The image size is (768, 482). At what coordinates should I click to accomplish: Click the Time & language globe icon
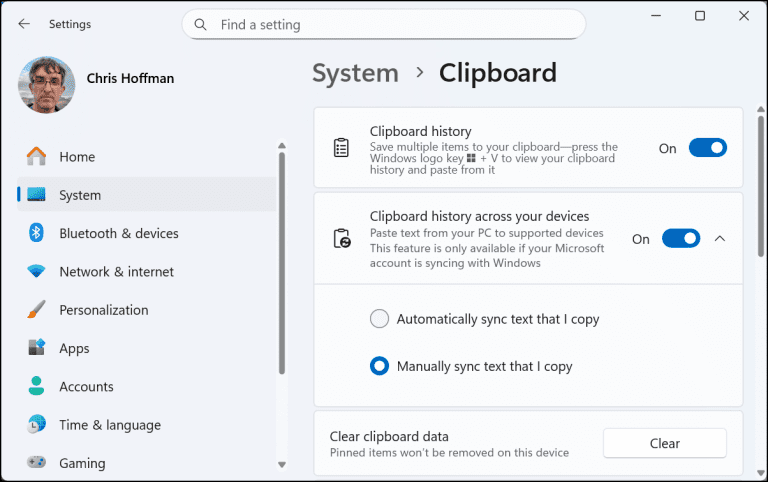[x=37, y=425]
